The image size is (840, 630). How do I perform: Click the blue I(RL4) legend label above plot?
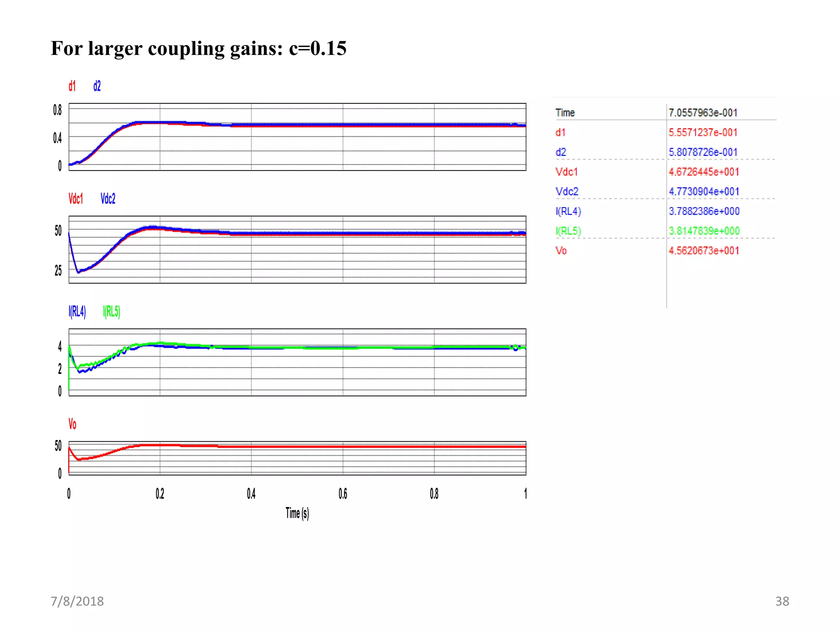77,312
